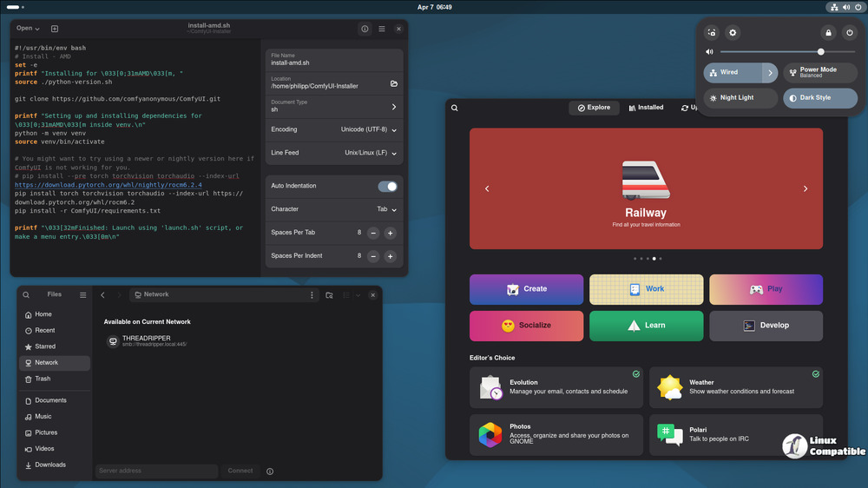Viewport: 868px width, 488px height.
Task: Open system settings gear in quick settings
Action: click(733, 33)
